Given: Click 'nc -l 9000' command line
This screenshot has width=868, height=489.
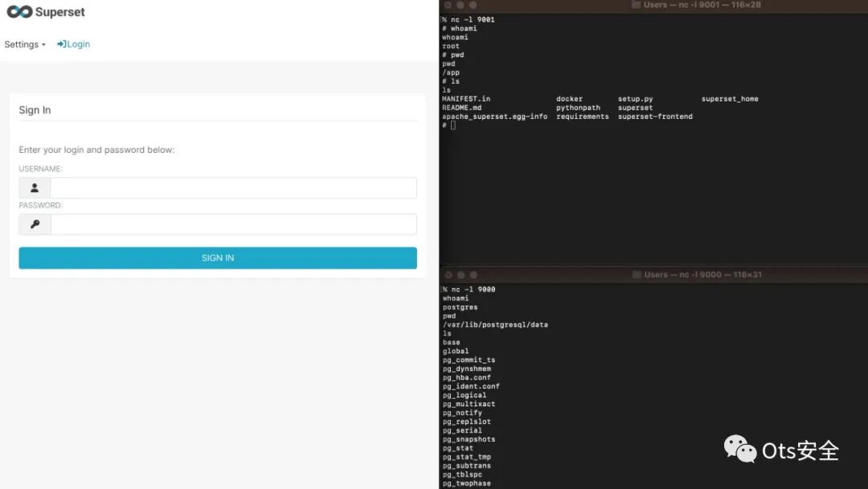Looking at the screenshot, I should (x=473, y=290).
